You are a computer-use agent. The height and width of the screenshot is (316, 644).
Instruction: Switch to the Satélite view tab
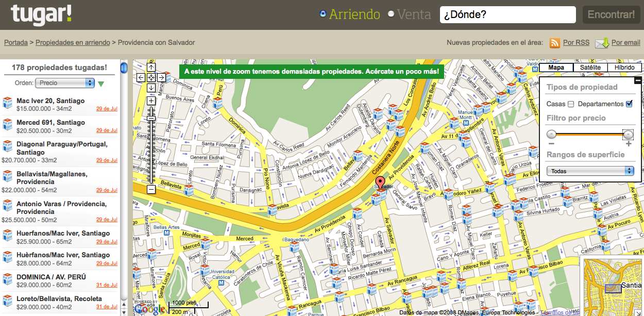pyautogui.click(x=590, y=68)
